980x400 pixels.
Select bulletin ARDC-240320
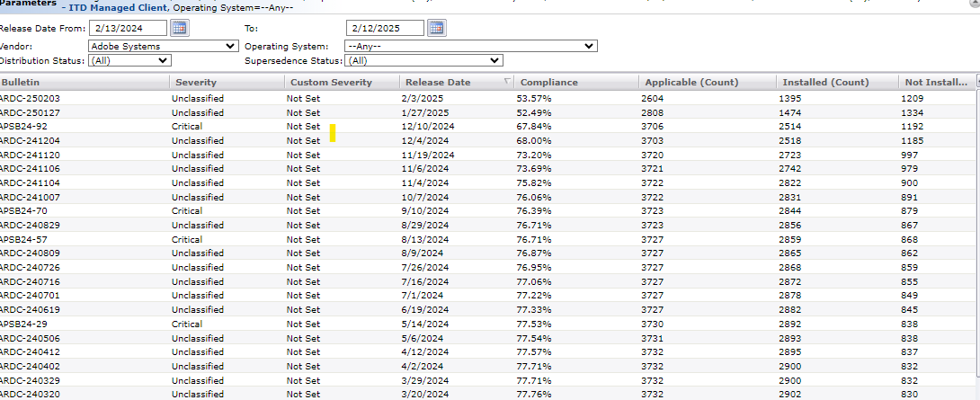pyautogui.click(x=30, y=395)
